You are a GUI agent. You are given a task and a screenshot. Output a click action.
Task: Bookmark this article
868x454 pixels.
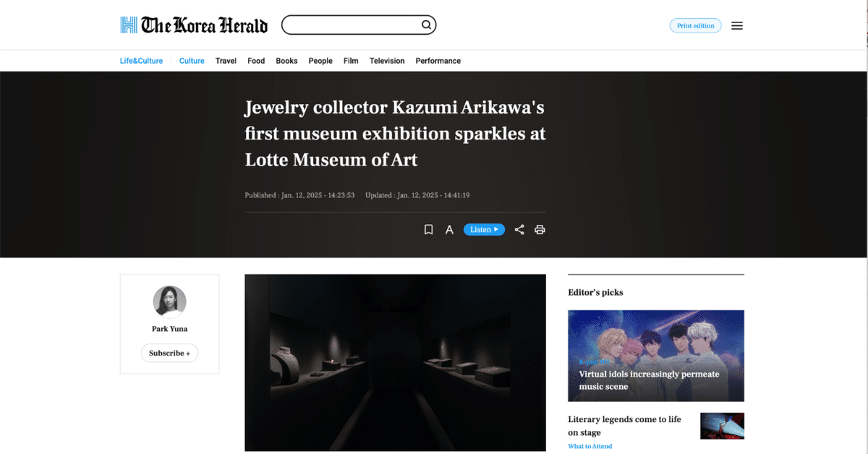click(428, 229)
